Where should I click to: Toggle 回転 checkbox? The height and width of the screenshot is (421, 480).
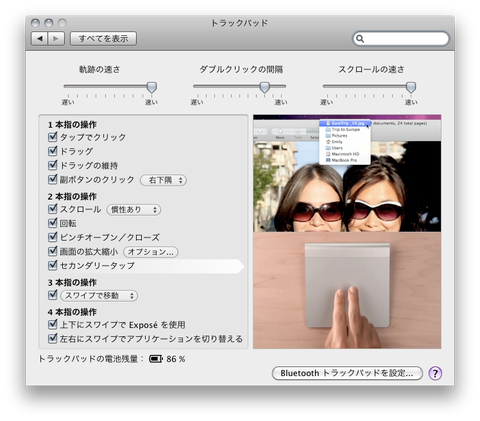pos(53,222)
